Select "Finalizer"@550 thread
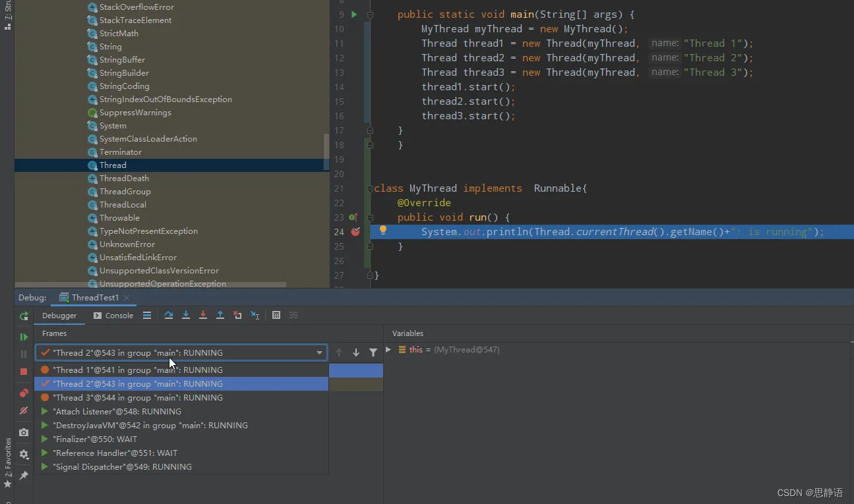This screenshot has height=504, width=854. [181, 439]
